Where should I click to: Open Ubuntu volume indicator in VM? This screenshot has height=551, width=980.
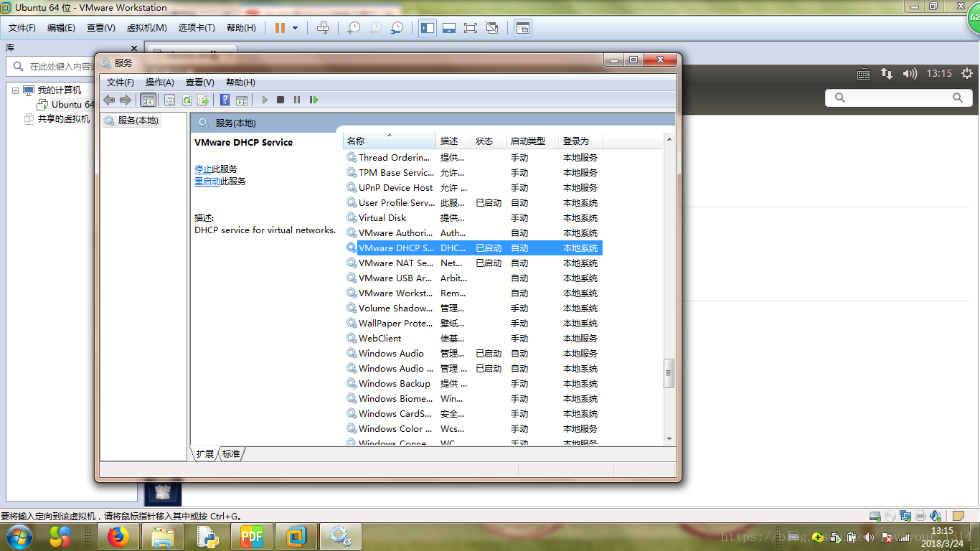[910, 73]
